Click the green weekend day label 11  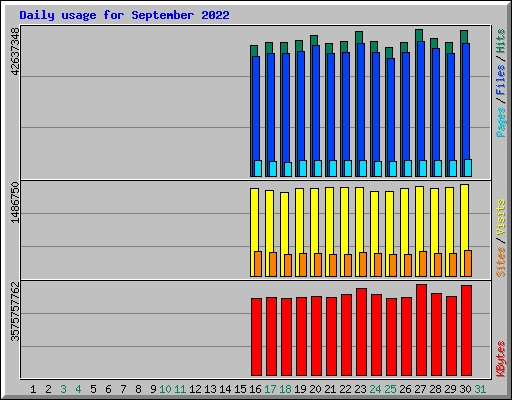(x=180, y=389)
